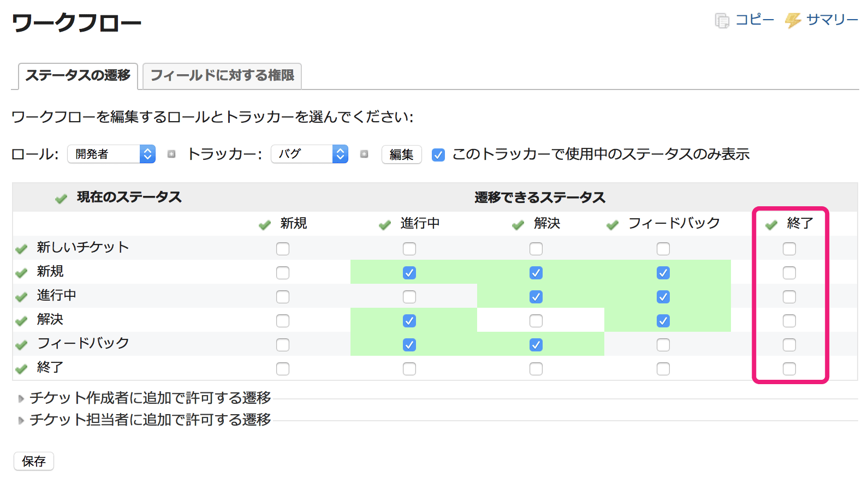This screenshot has height=478, width=868.
Task: Check フィードバック to フィードバック transition checkbox
Action: click(663, 345)
